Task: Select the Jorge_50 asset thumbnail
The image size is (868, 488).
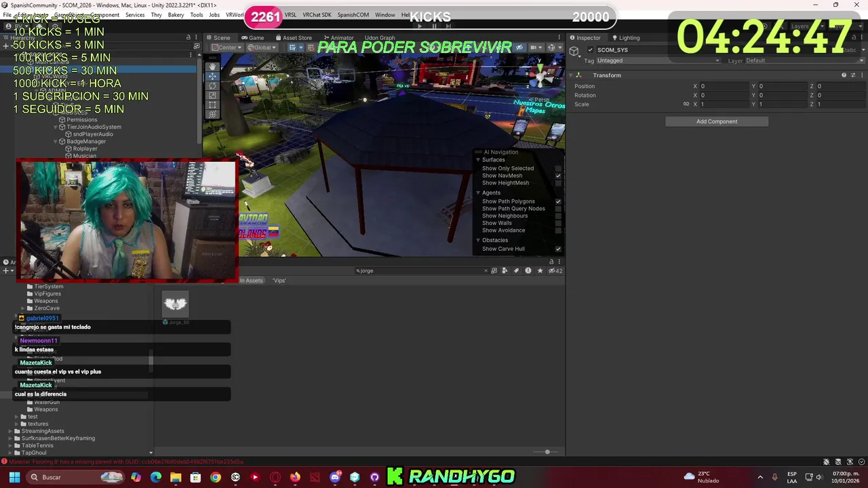Action: 175,304
